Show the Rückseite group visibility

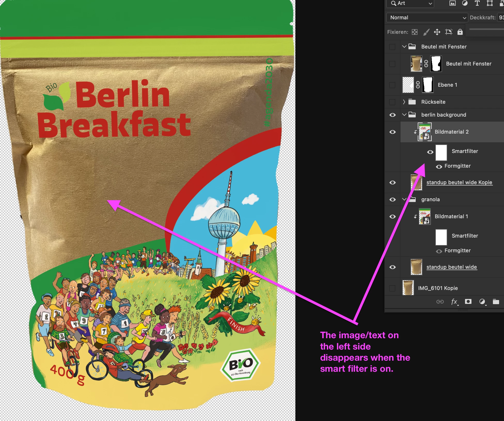pos(392,102)
